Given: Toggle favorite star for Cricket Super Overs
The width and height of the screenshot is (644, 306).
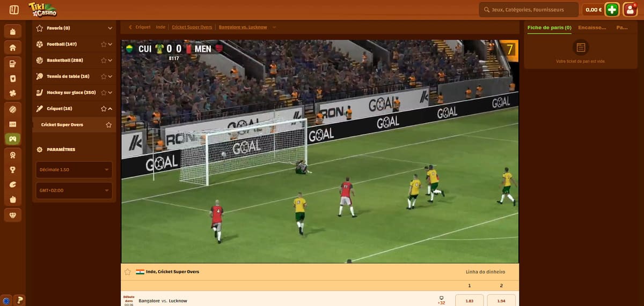Looking at the screenshot, I should coord(109,125).
